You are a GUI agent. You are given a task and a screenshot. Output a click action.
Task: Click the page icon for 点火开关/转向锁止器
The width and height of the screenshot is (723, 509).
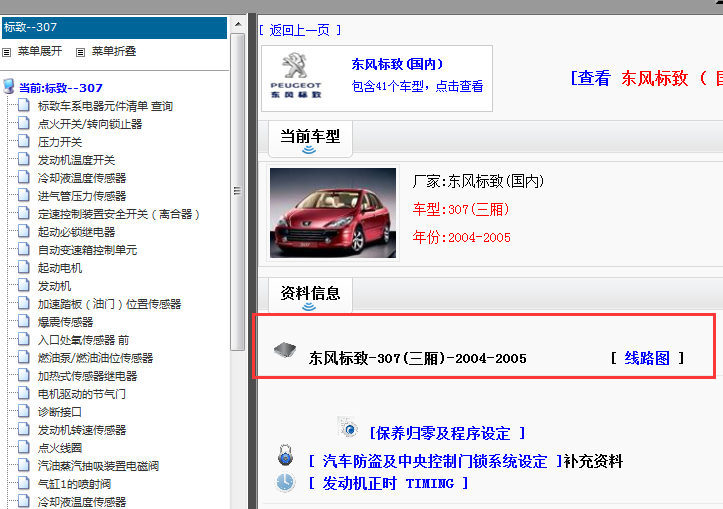(x=24, y=123)
